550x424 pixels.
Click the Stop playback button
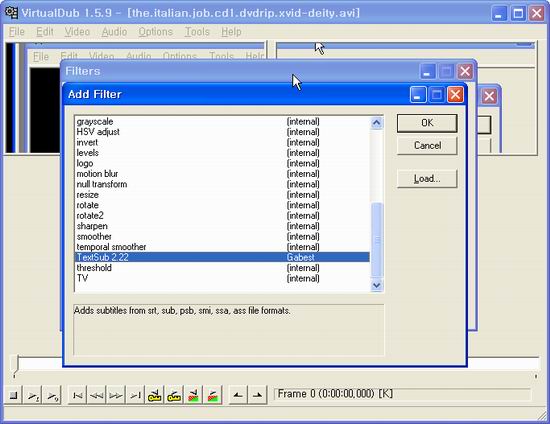coord(13,395)
